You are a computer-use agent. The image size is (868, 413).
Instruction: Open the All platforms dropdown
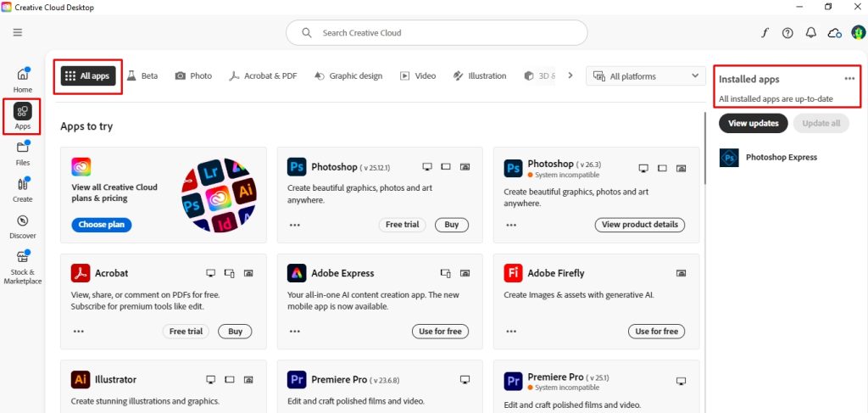click(645, 76)
